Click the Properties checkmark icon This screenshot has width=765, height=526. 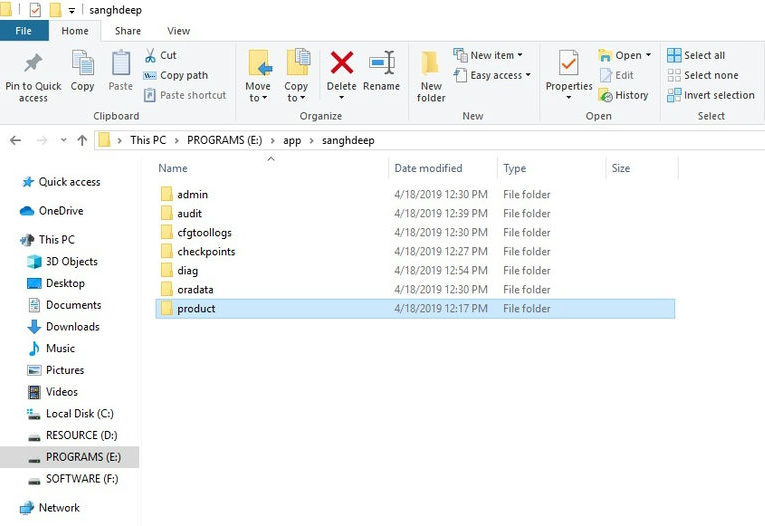point(569,63)
